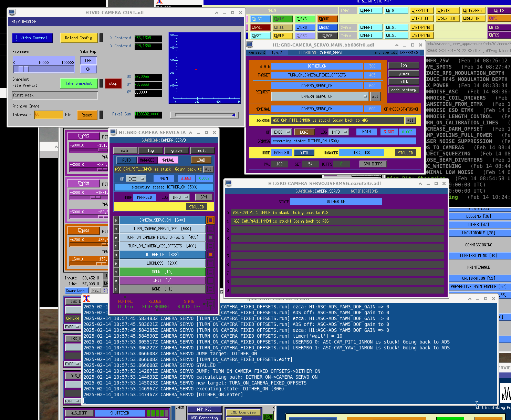The image size is (511, 420).
Task: Click the 'e' icon beside TURN_ON_CAMERA_ADS_OFFSETS [400]
Action: tap(116, 246)
